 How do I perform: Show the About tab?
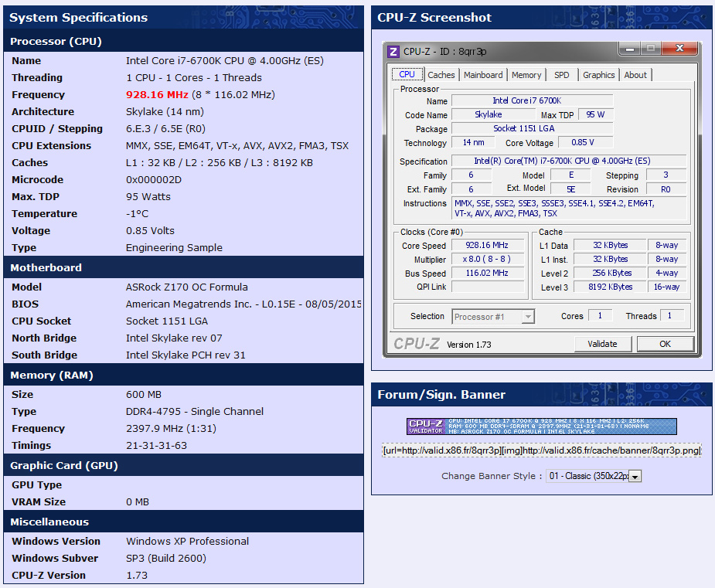(x=635, y=75)
